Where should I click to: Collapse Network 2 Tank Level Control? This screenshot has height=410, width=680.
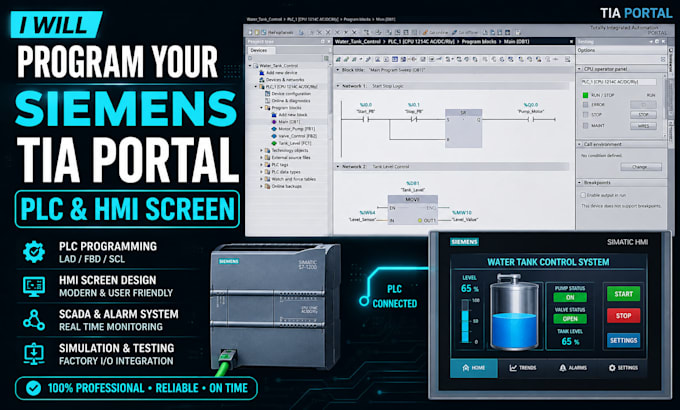(x=338, y=166)
